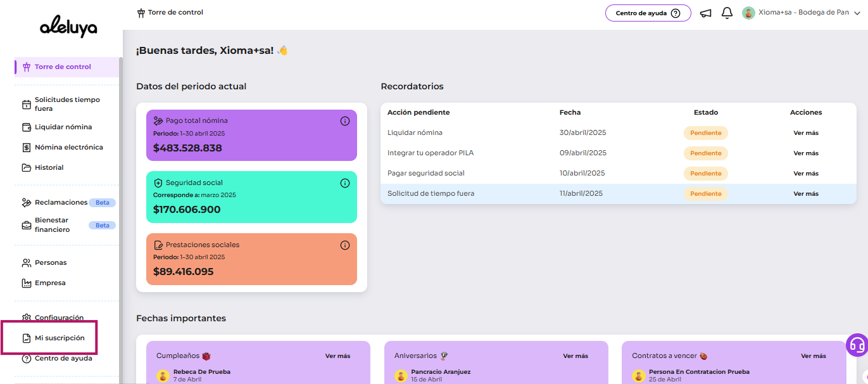Click info icon on Pago total nómina card

345,121
